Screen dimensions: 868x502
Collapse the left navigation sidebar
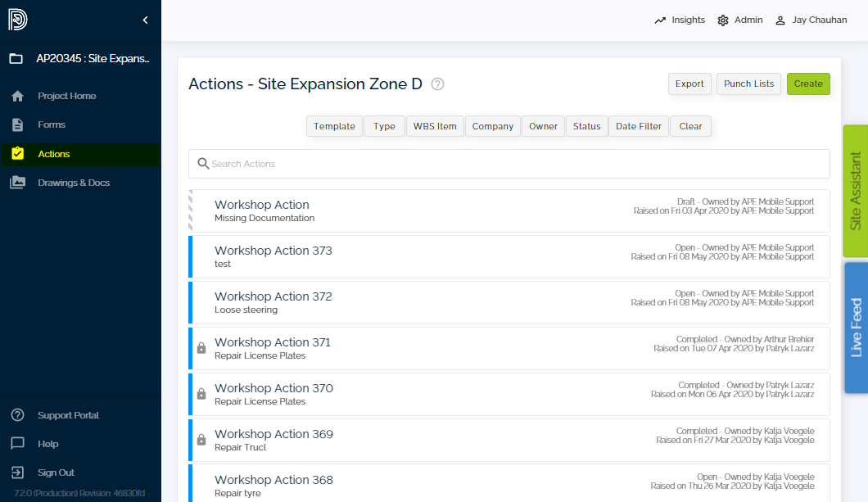pyautogui.click(x=145, y=20)
